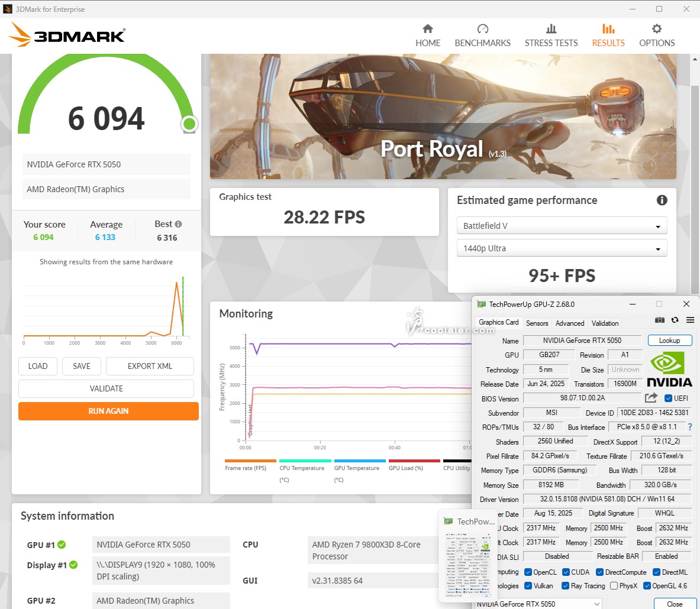700x609 pixels.
Task: Click the orange RUN AGAIN button
Action: (x=108, y=411)
